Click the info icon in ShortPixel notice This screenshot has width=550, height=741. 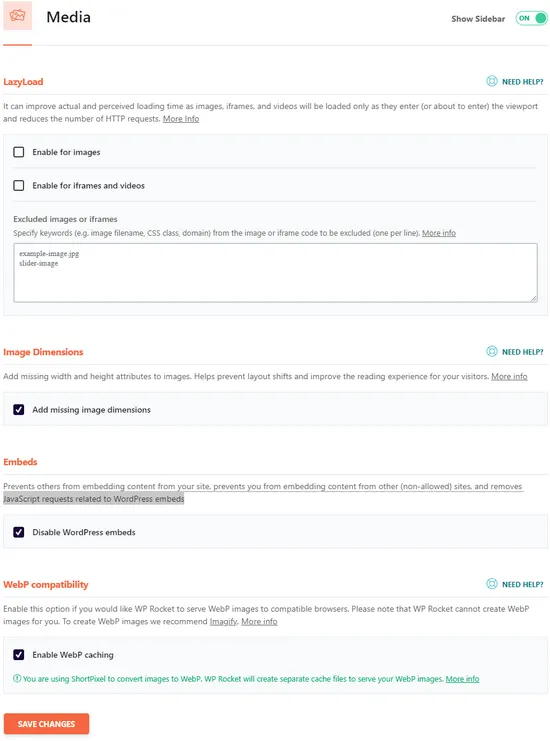[x=17, y=679]
